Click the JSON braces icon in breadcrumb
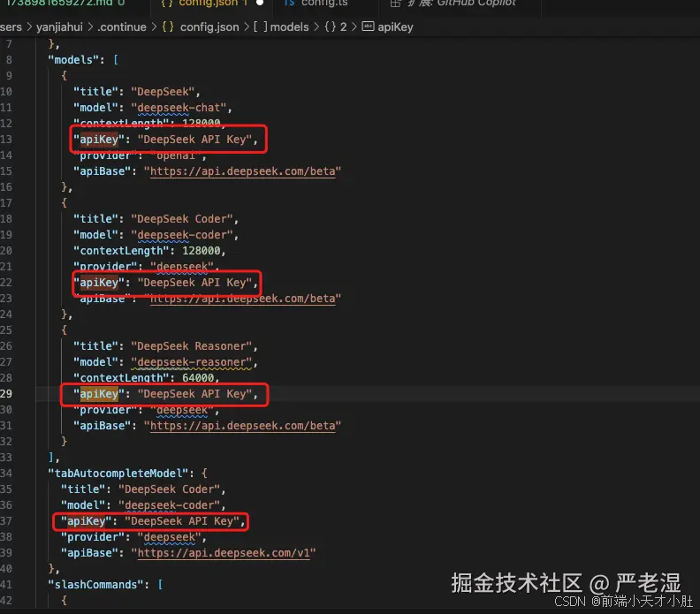 168,27
